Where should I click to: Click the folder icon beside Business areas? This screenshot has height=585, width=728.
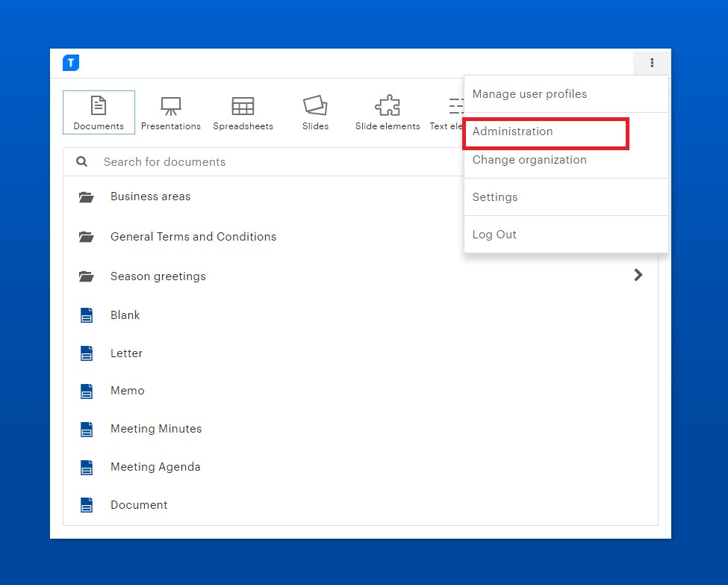[86, 196]
